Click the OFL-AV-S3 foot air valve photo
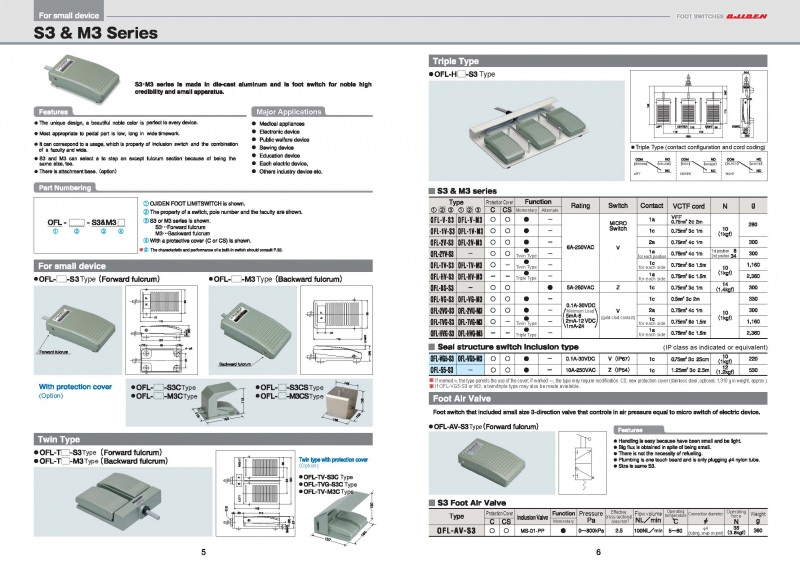 click(x=492, y=463)
